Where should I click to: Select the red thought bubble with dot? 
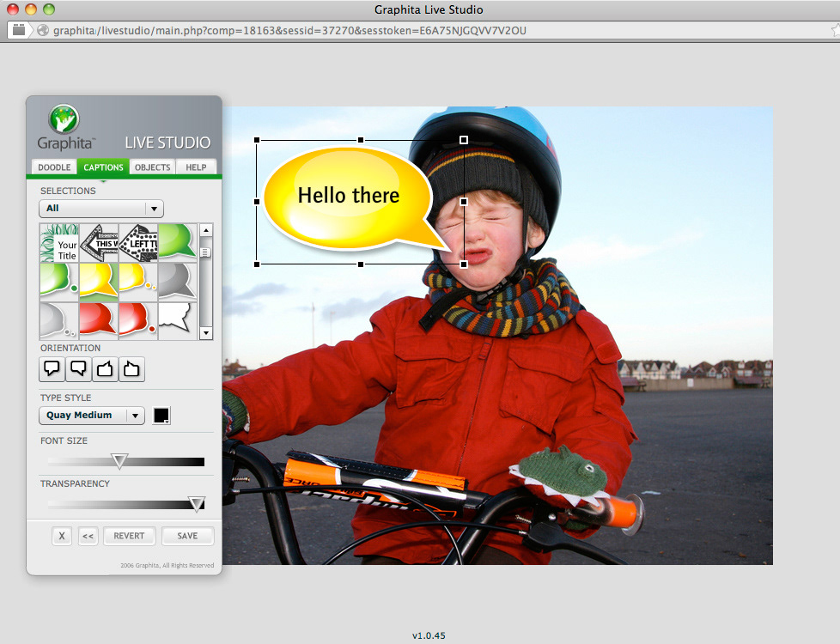pos(138,321)
